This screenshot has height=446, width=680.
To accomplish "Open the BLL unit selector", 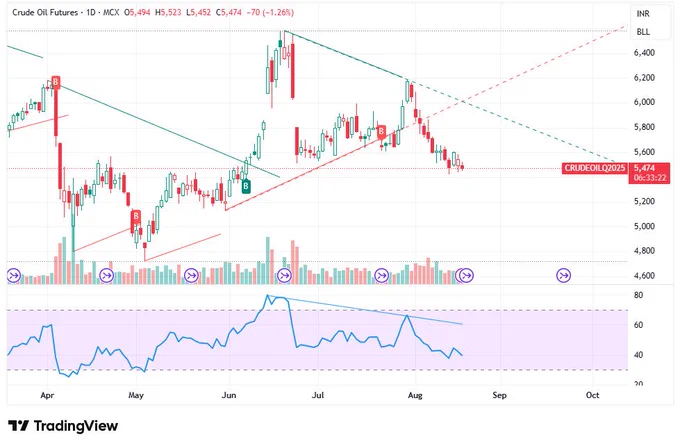I will tap(643, 32).
